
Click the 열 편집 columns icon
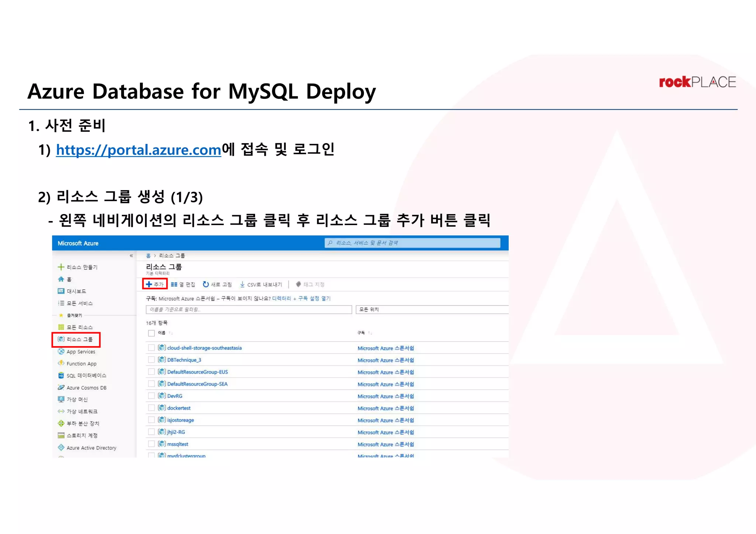coord(174,285)
